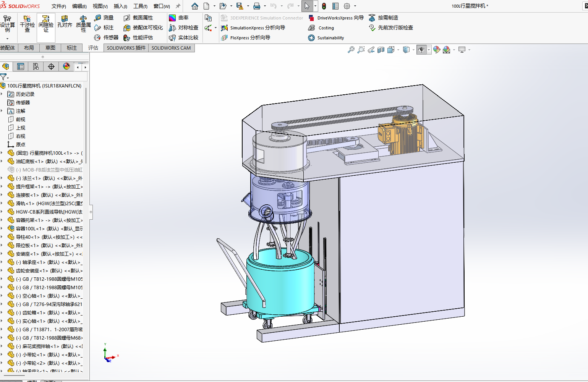
Task: Switch to the SOLIDWORKS CAM tab
Action: coord(171,48)
